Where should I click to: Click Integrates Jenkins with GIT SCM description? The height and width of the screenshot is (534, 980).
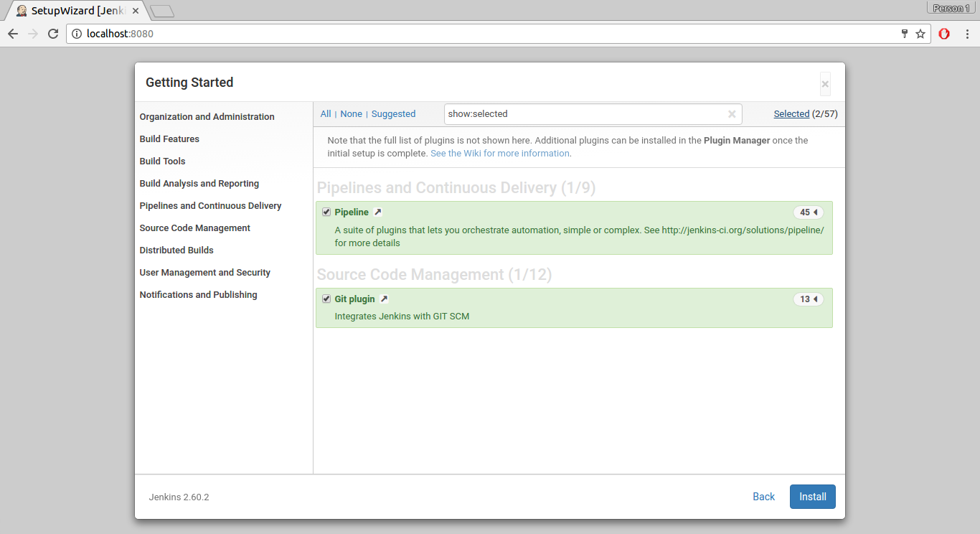click(402, 317)
